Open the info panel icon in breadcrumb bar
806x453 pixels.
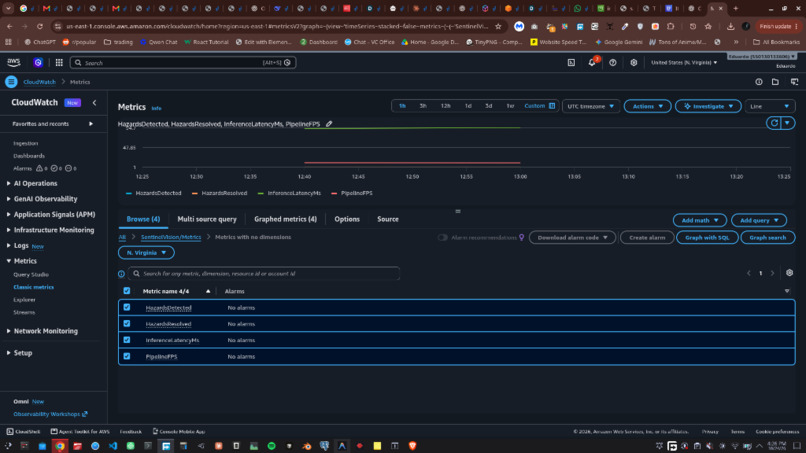(x=759, y=82)
